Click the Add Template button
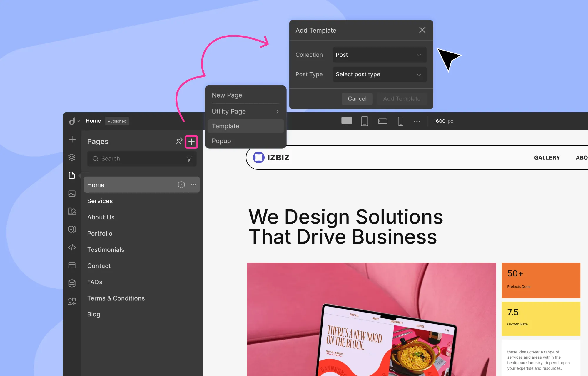588x376 pixels. (x=402, y=99)
